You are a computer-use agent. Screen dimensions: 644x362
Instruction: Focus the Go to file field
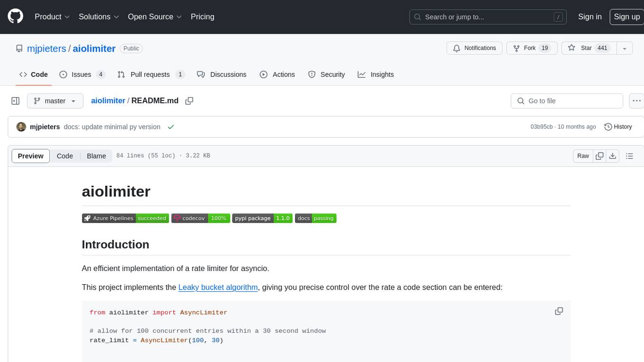[567, 101]
